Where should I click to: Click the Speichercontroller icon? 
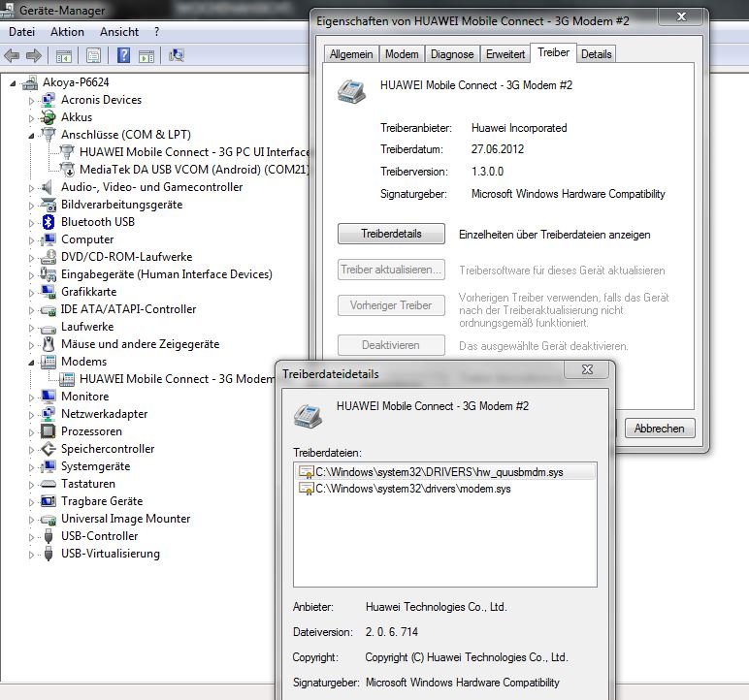(49, 449)
